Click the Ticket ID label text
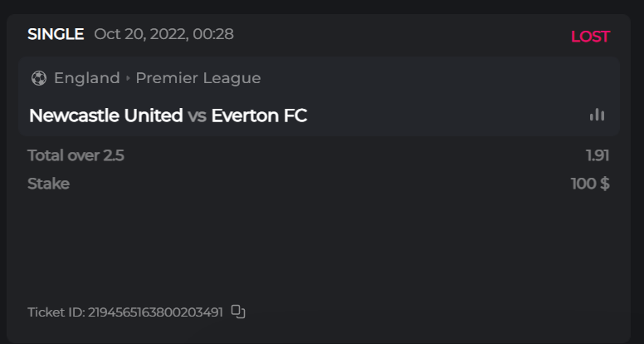Viewport: 644px width, 344px height. click(x=56, y=312)
